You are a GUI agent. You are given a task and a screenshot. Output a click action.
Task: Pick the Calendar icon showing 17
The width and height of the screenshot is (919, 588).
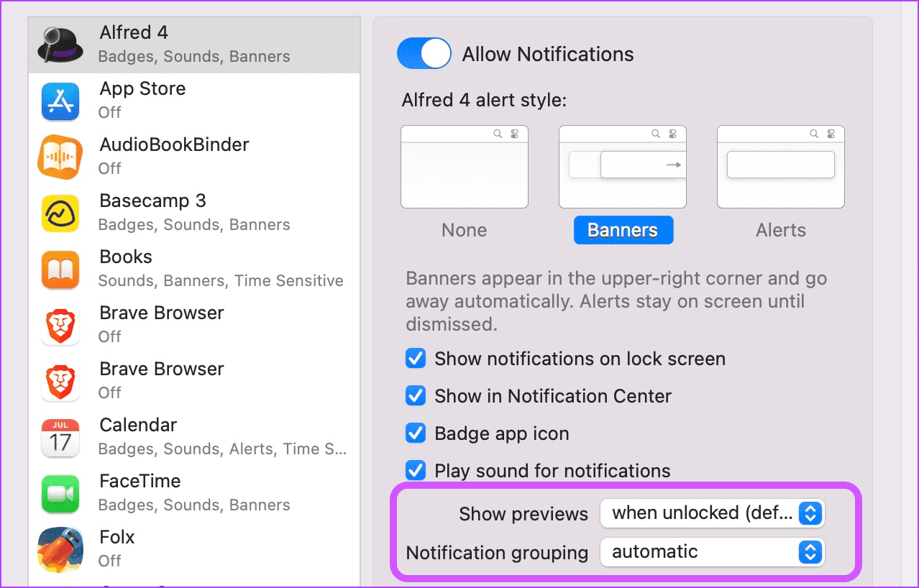[x=60, y=437]
